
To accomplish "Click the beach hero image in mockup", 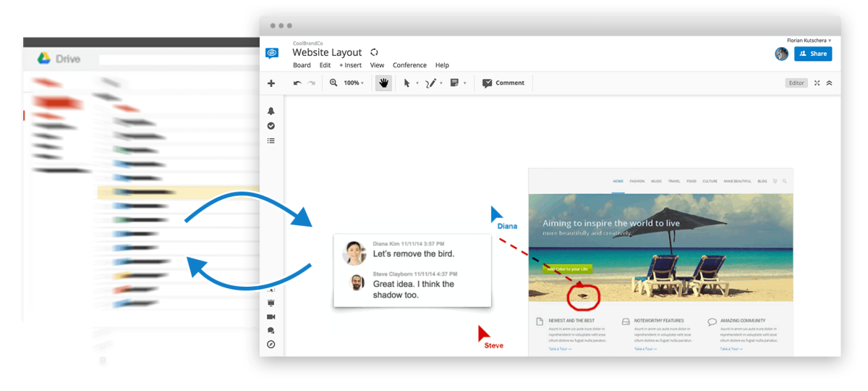I will coord(660,247).
